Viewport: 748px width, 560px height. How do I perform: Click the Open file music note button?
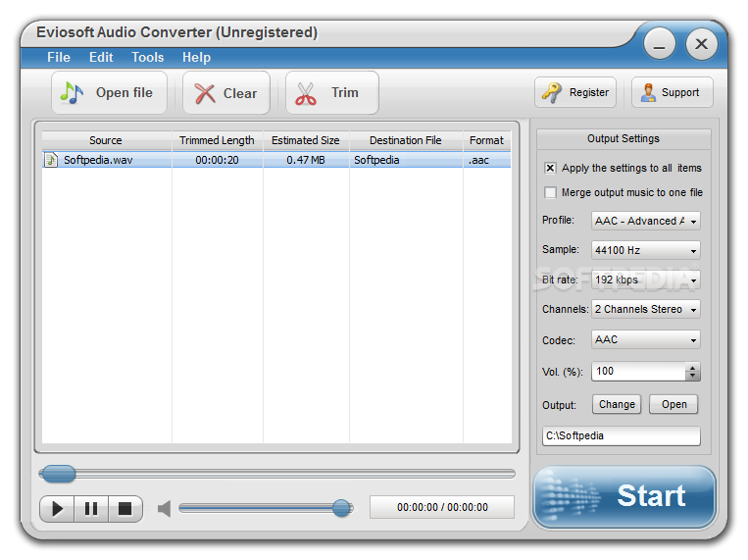pyautogui.click(x=109, y=92)
